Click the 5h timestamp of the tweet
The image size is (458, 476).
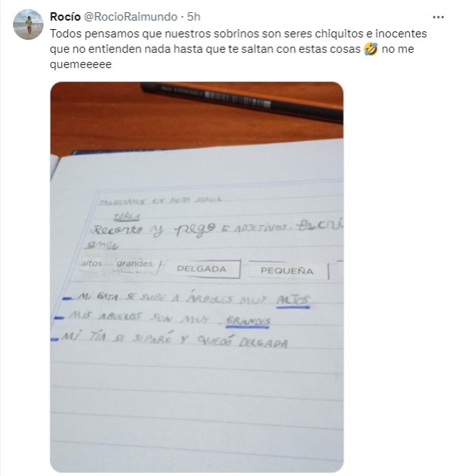click(x=194, y=17)
